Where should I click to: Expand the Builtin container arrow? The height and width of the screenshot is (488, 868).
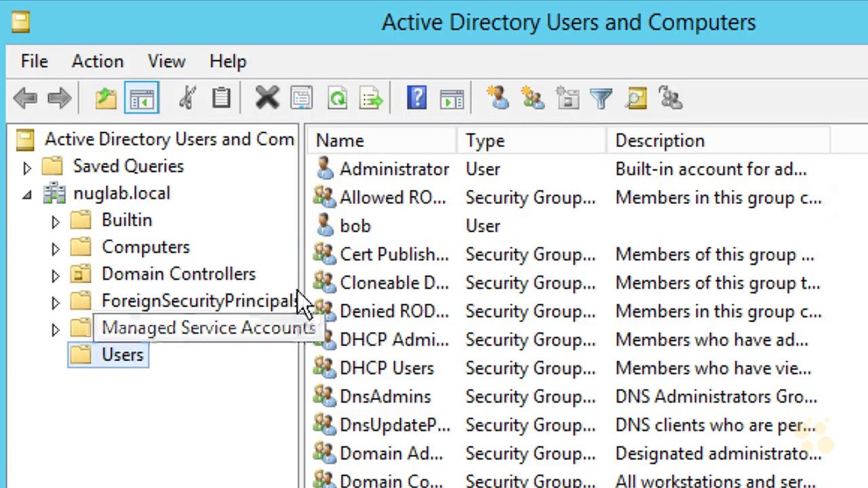pyautogui.click(x=56, y=222)
